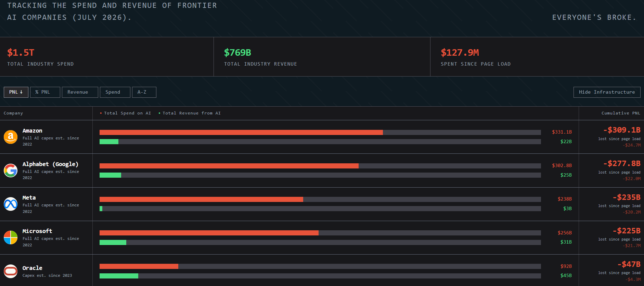Click Meta's $3B revenue value
The width and height of the screenshot is (644, 286).
click(567, 208)
